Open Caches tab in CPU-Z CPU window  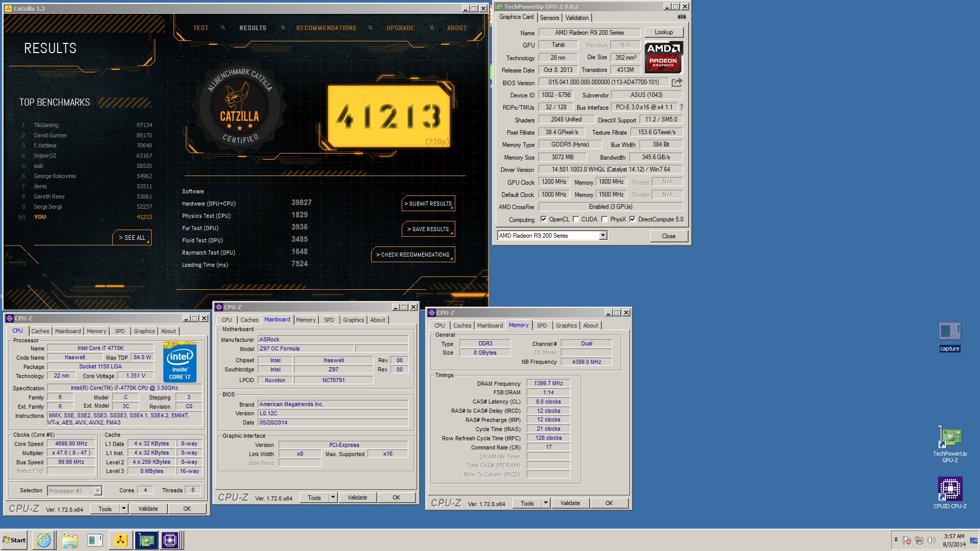(x=40, y=331)
